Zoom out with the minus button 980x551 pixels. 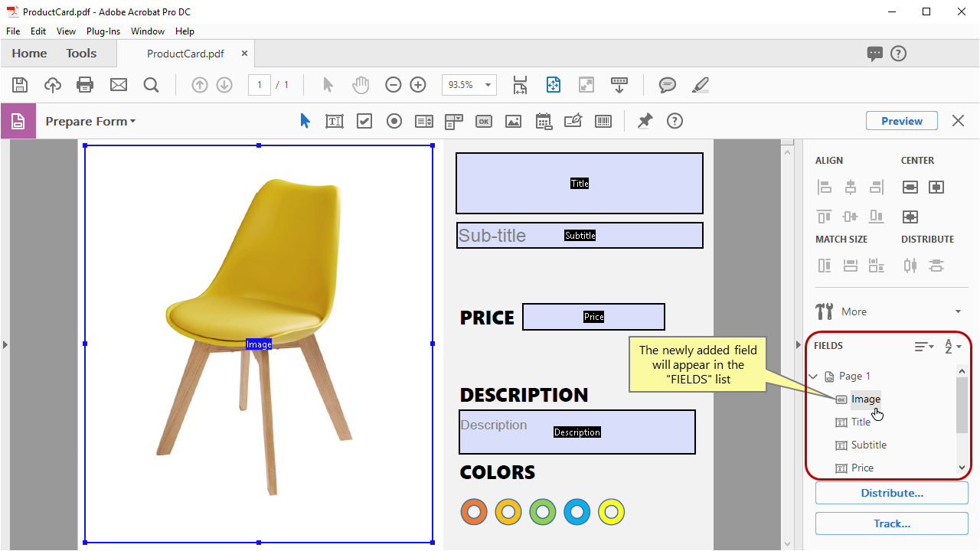[x=394, y=85]
